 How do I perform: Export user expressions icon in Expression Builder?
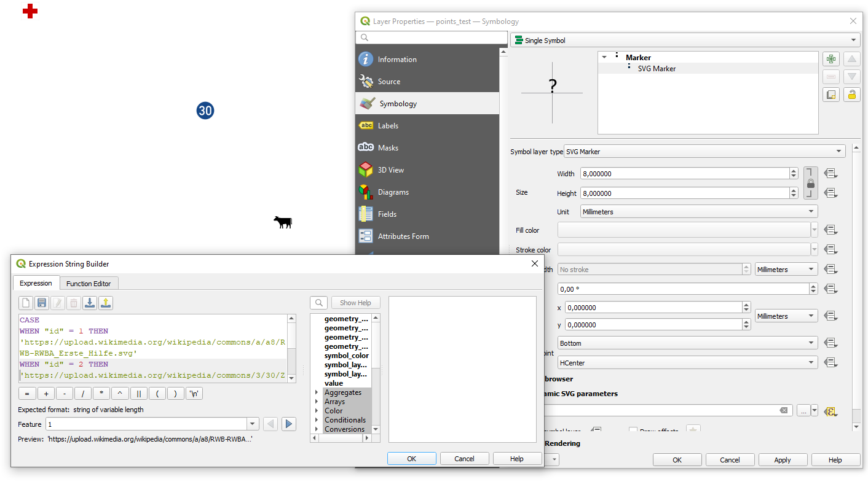[x=106, y=303]
